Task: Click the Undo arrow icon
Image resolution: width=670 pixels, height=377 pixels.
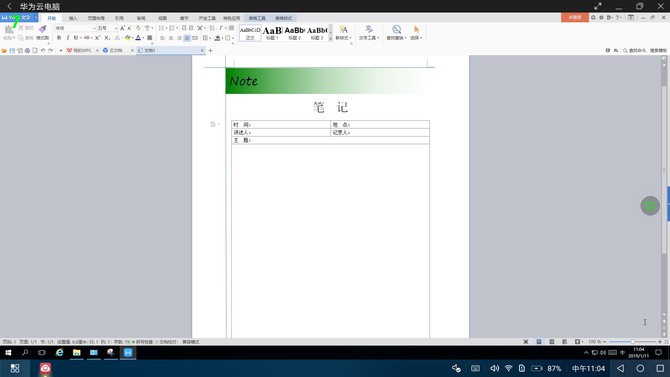Action: click(43, 50)
